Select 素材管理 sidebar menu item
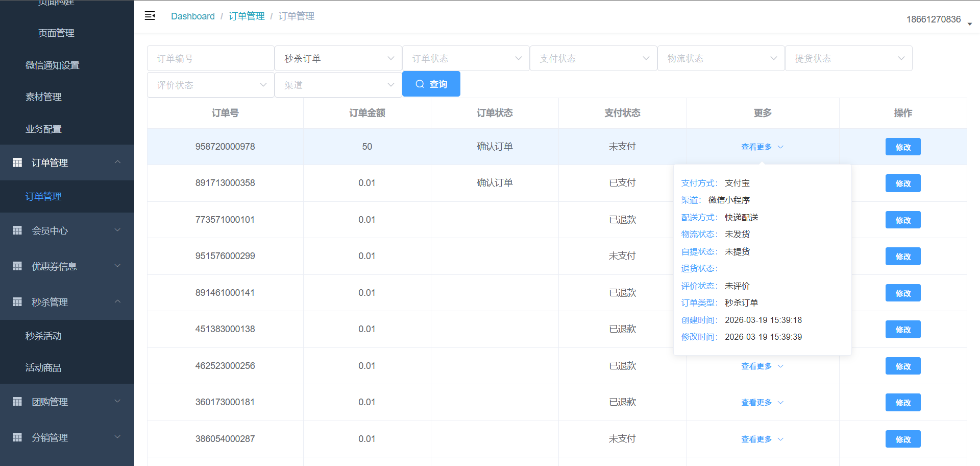Image resolution: width=980 pixels, height=466 pixels. (x=43, y=97)
